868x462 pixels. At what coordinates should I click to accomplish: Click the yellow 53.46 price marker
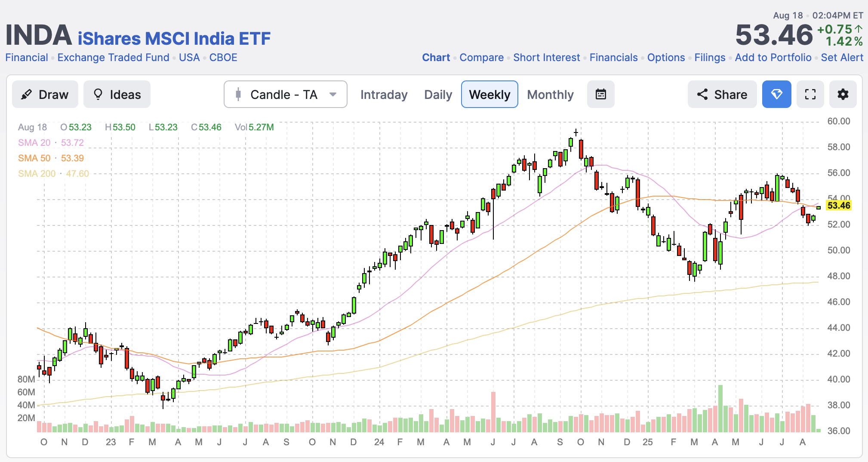coord(838,206)
